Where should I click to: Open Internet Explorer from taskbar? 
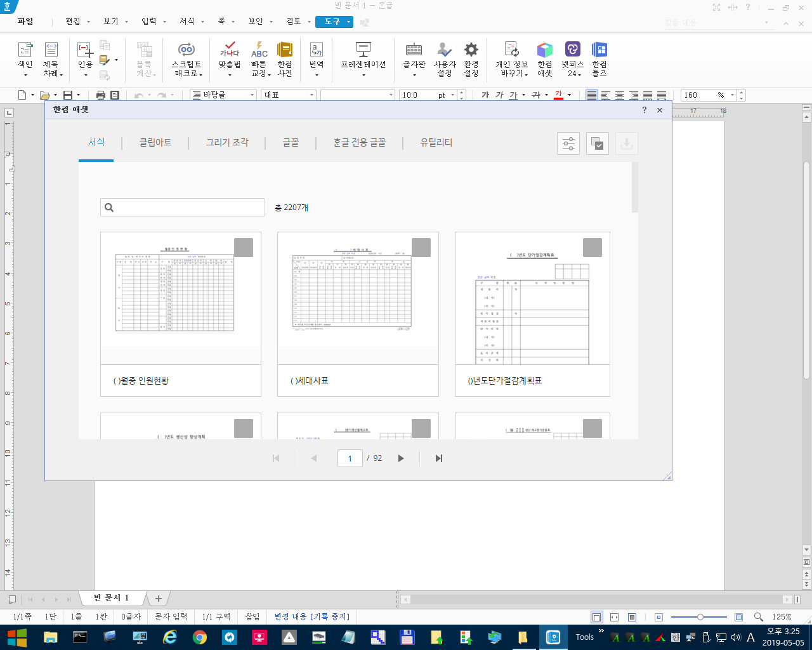[x=170, y=637]
